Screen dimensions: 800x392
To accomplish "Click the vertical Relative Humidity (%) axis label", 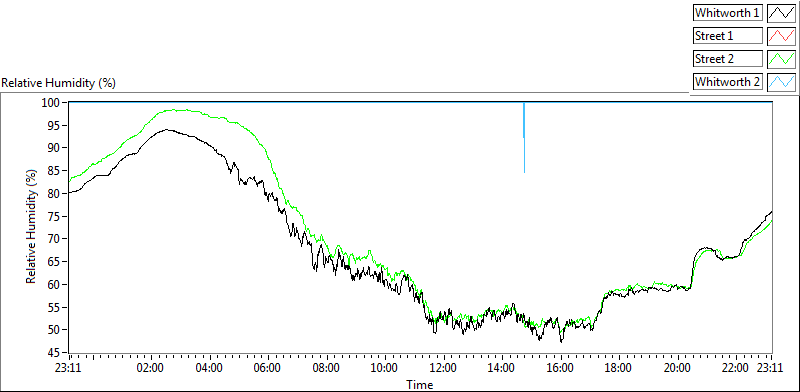I will (32, 227).
